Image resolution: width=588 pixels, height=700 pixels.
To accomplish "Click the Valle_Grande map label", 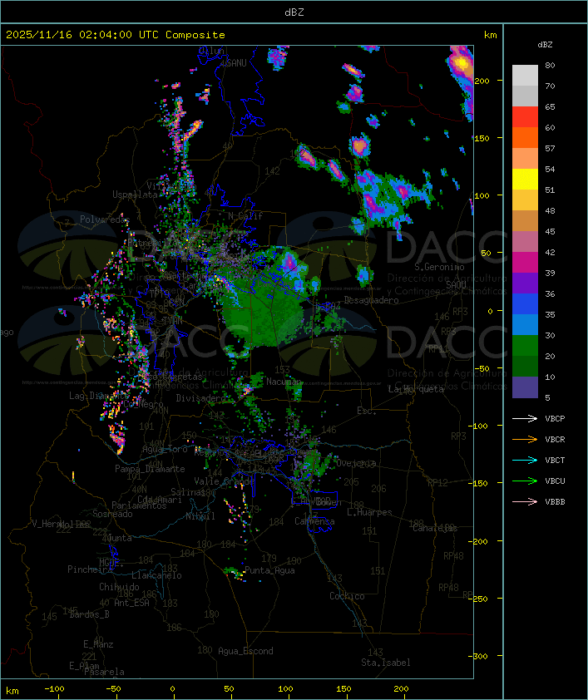I will pos(224,481).
